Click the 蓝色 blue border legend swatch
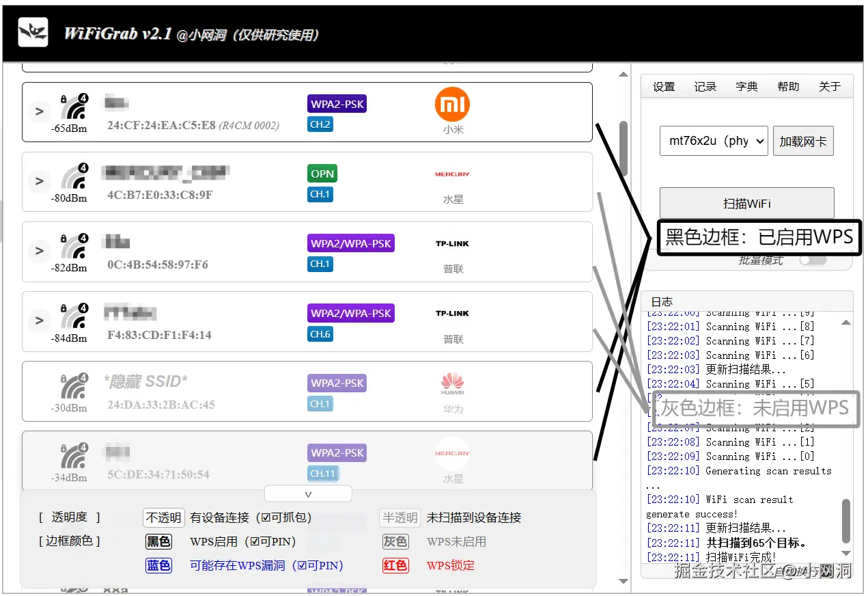Viewport: 868px width, 596px height. [x=158, y=565]
